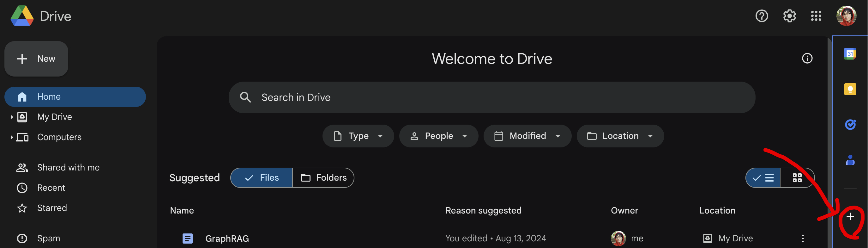Viewport: 868px width, 248px height.
Task: Expand the My Drive tree arrow
Action: (x=11, y=117)
